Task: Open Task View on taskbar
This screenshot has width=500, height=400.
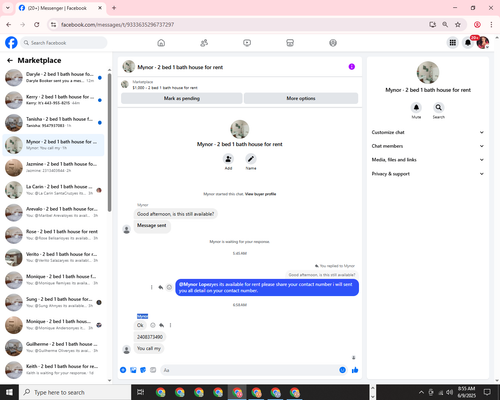Action: 141,392
